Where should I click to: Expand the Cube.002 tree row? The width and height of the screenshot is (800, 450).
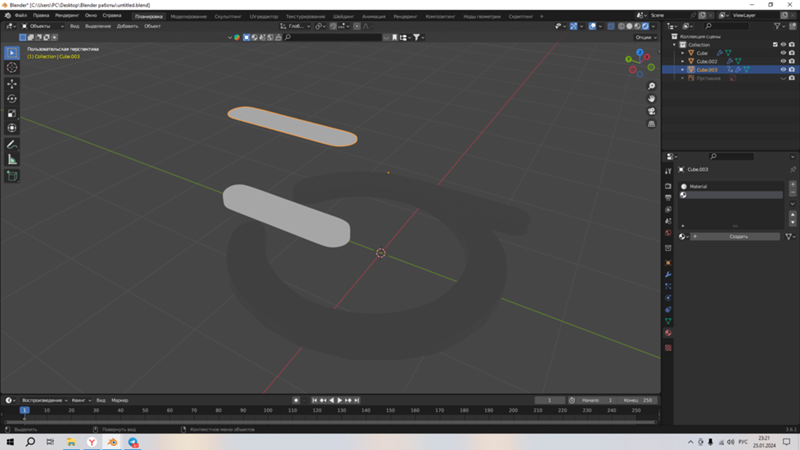pyautogui.click(x=683, y=61)
